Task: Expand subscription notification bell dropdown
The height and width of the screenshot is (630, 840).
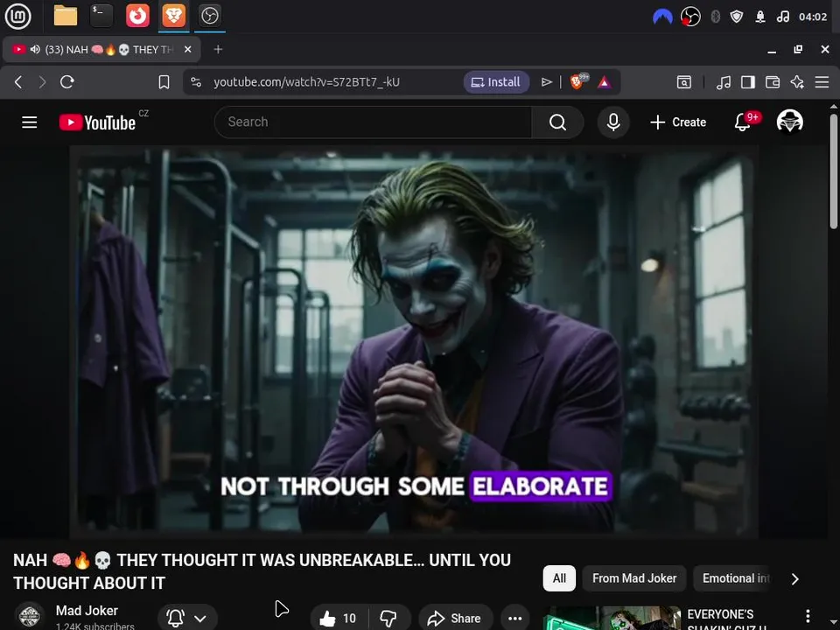Action: pyautogui.click(x=187, y=619)
